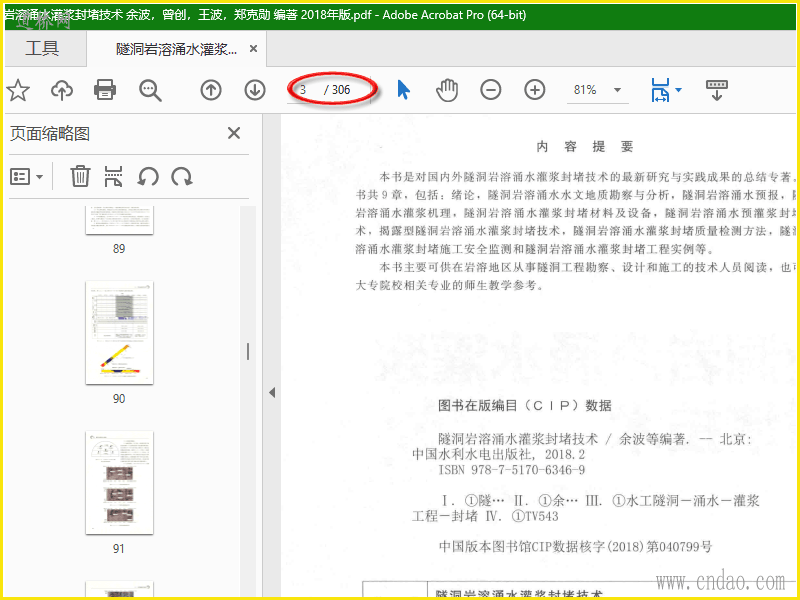Viewport: 800px width, 600px height.
Task: Click the ISBN 978-7-5170-6346-9 line
Action: [512, 470]
